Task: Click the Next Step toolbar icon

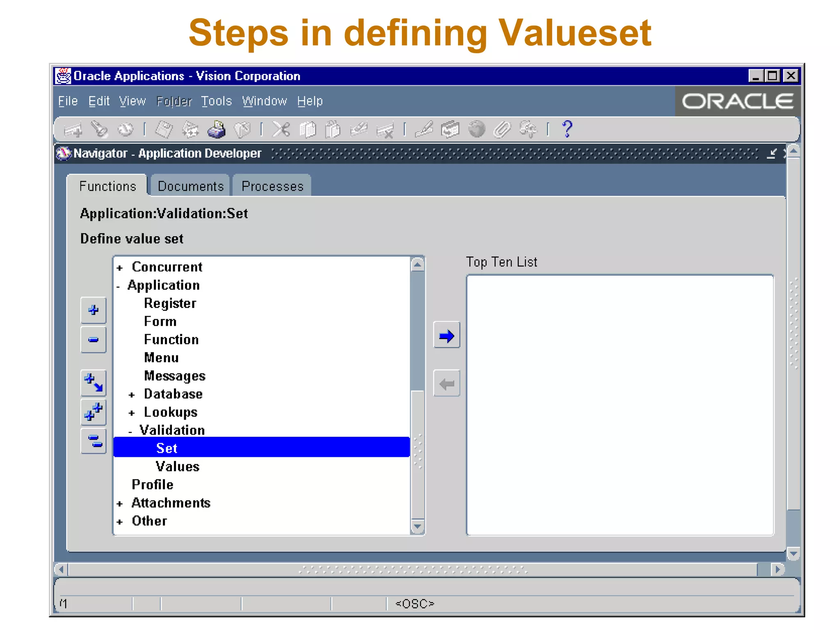Action: [190, 130]
